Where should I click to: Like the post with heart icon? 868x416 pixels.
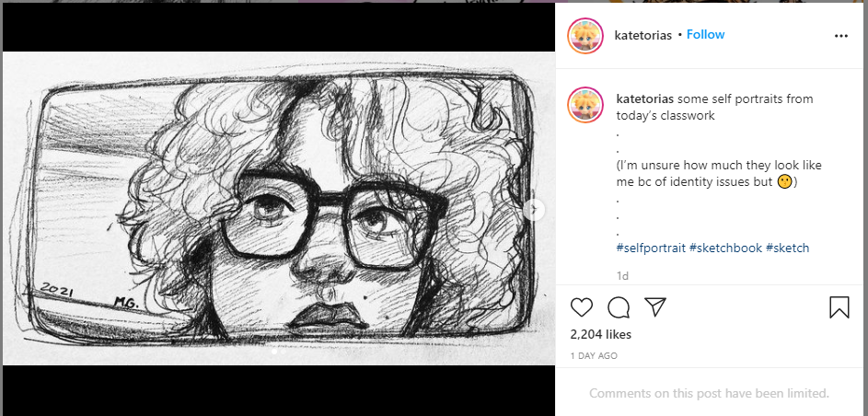(x=581, y=307)
